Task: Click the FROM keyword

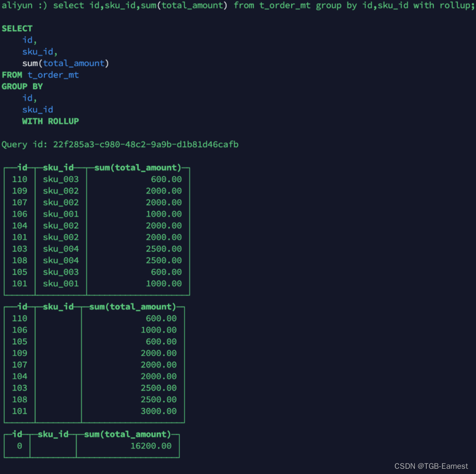Action: click(12, 75)
